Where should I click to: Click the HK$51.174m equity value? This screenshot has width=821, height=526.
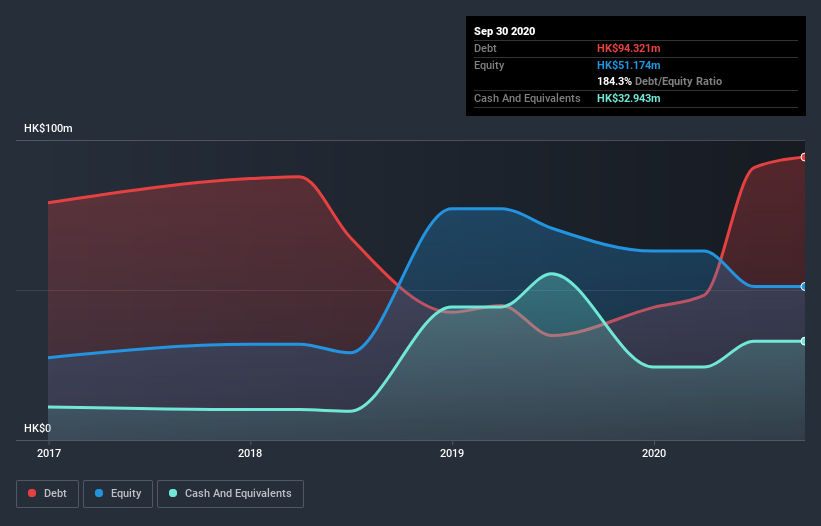click(628, 65)
